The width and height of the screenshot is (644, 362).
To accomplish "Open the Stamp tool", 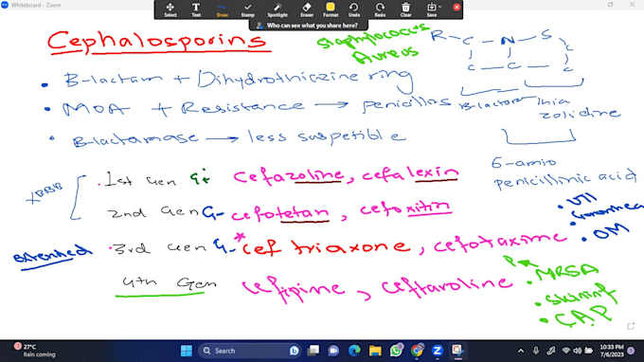I will [x=248, y=9].
